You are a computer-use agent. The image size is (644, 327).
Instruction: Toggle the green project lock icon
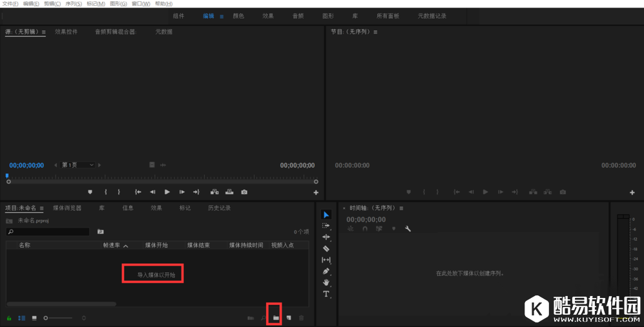click(9, 318)
